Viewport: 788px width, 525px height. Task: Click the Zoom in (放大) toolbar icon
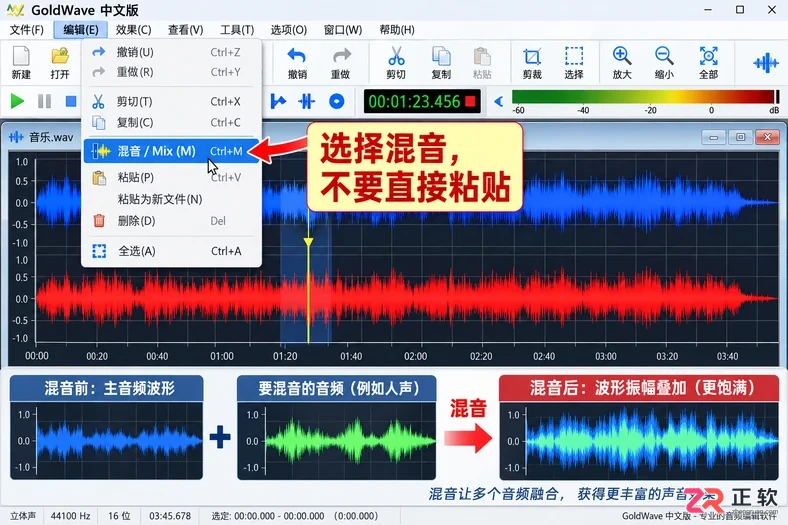tap(622, 56)
